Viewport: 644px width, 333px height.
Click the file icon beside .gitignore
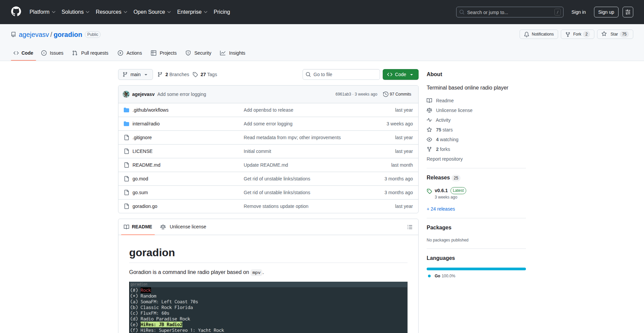[126, 137]
